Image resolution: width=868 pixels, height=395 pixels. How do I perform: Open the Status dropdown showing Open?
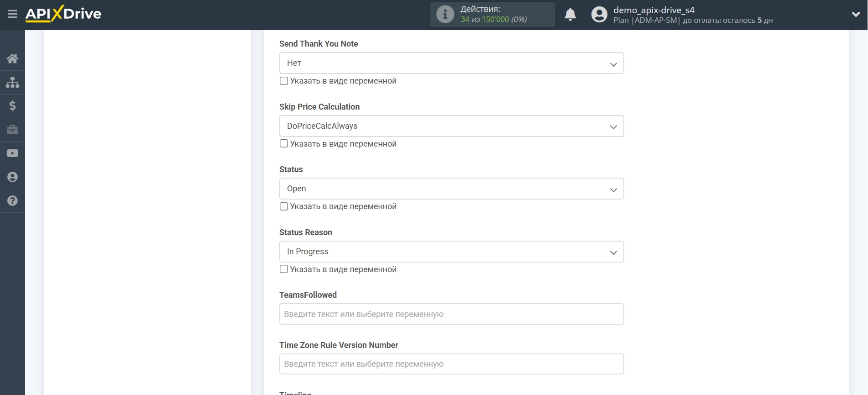(x=451, y=189)
